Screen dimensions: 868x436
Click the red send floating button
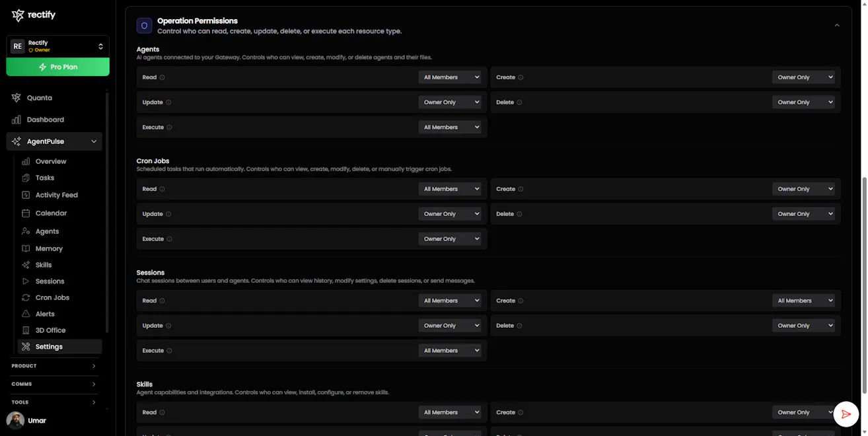pyautogui.click(x=846, y=414)
